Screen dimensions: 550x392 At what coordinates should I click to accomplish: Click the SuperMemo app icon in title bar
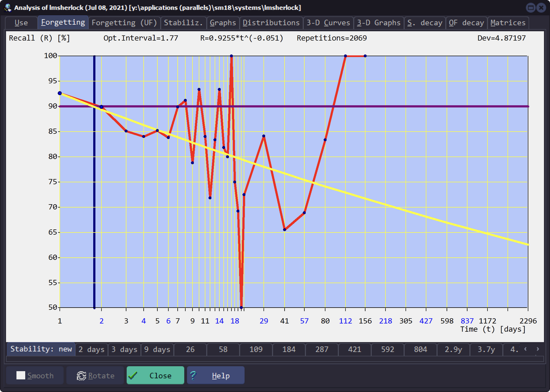pyautogui.click(x=7, y=8)
